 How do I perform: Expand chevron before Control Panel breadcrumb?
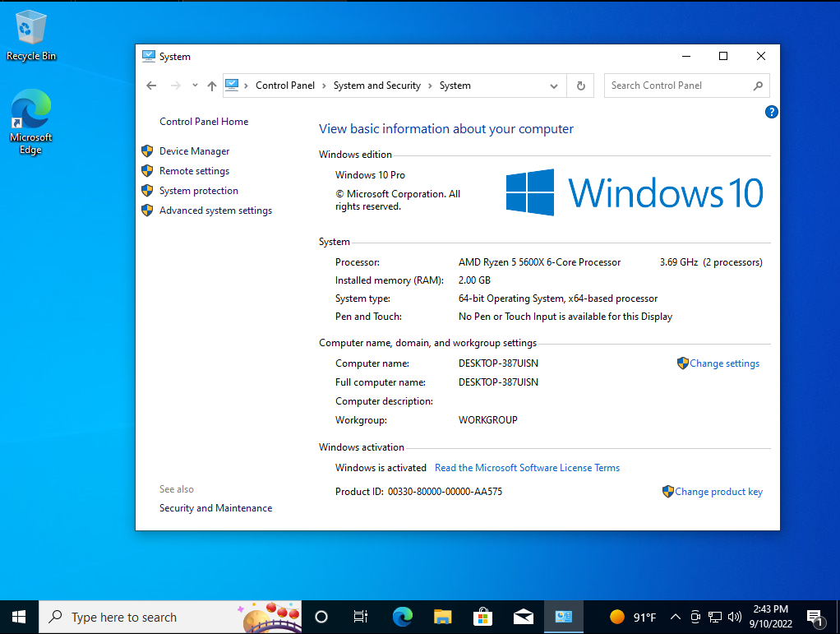coord(246,86)
